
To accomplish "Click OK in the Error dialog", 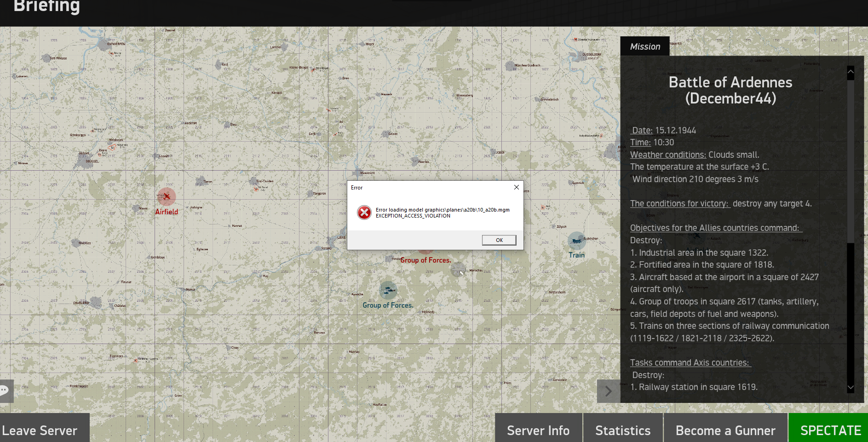I will point(499,240).
